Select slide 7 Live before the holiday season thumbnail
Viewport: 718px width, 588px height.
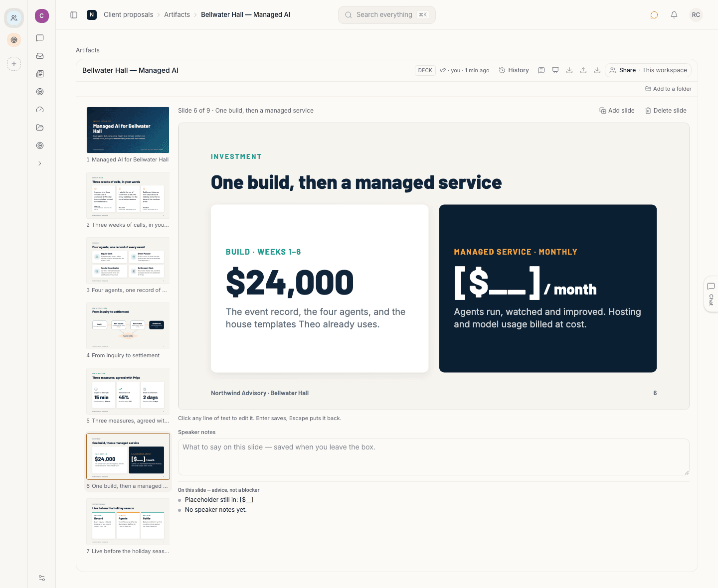click(128, 522)
